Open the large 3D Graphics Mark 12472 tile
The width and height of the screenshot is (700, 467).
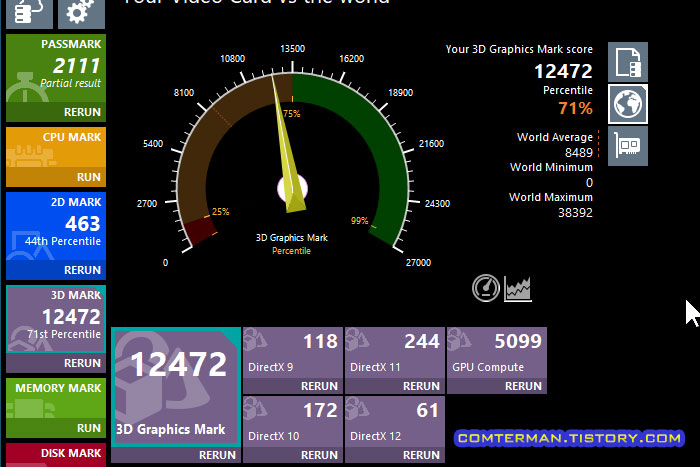click(x=176, y=388)
